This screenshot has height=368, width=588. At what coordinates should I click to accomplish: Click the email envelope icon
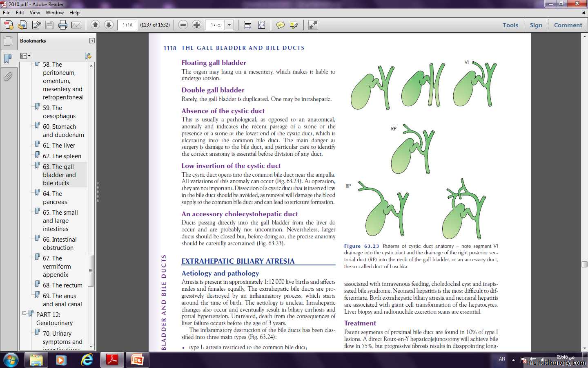click(76, 25)
